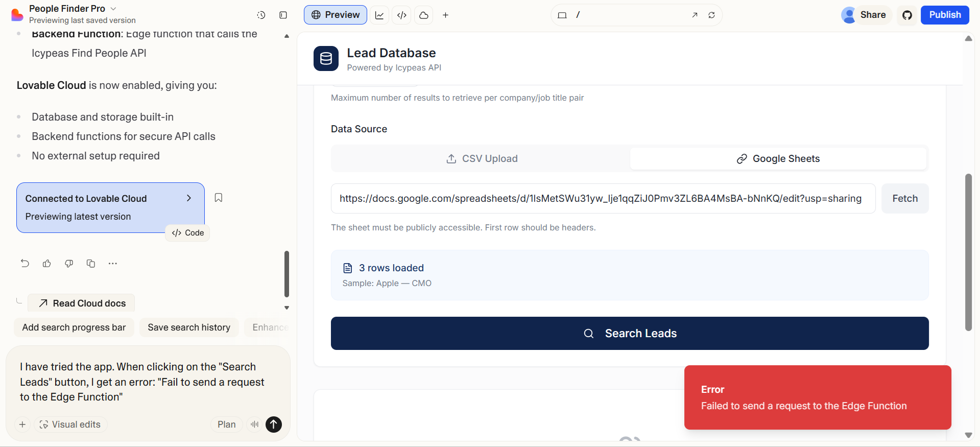
Task: Toggle the device size preview icon
Action: pos(562,15)
